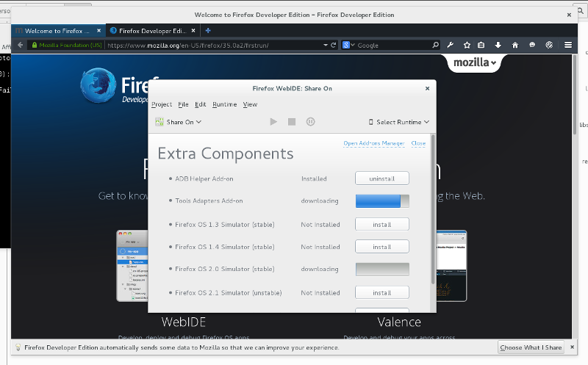The width and height of the screenshot is (588, 365).
Task: Close the Firefox WebIDE window
Action: coord(427,88)
